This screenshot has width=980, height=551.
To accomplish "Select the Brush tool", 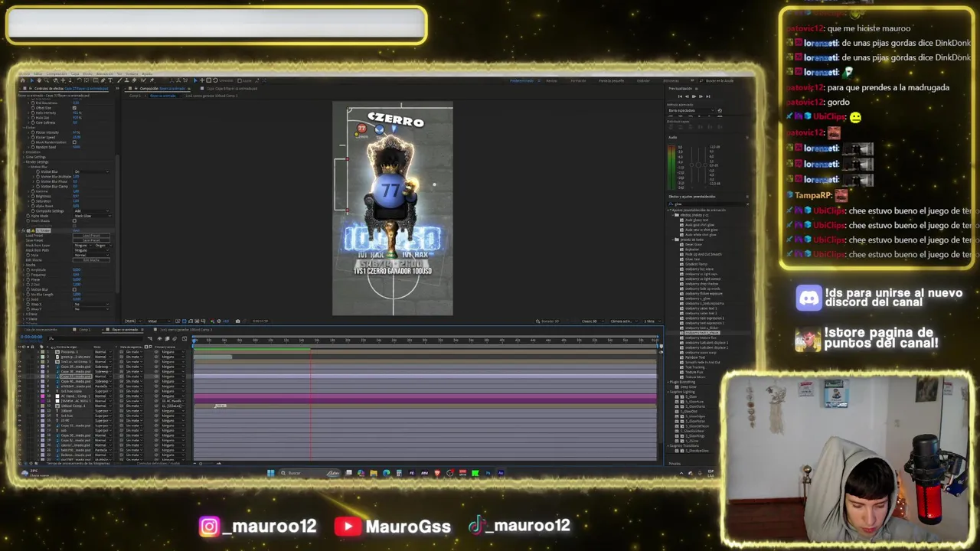I will 119,80.
